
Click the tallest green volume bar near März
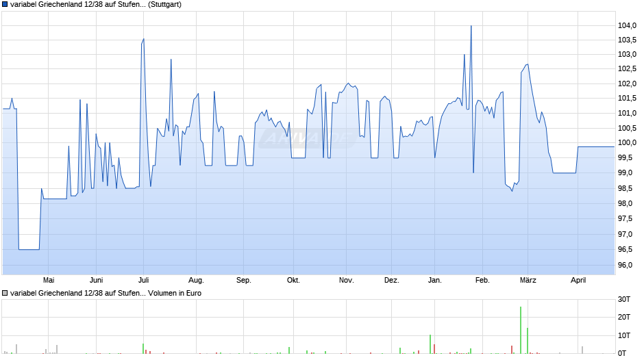[x=521, y=330]
